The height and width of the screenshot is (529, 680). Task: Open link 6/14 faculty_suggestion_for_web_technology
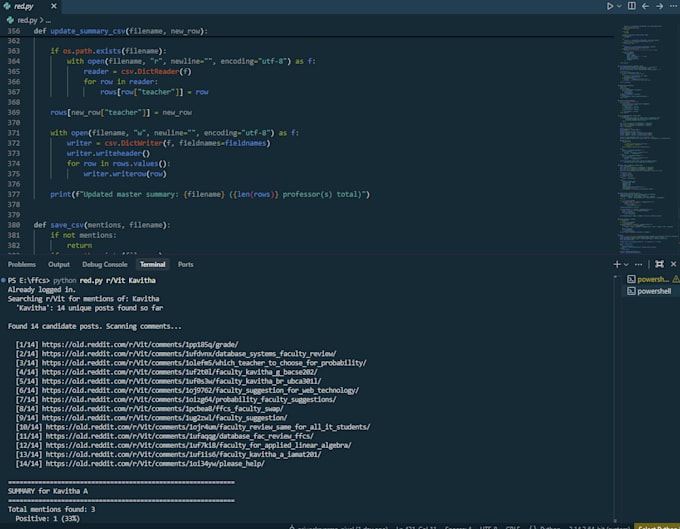[200, 390]
